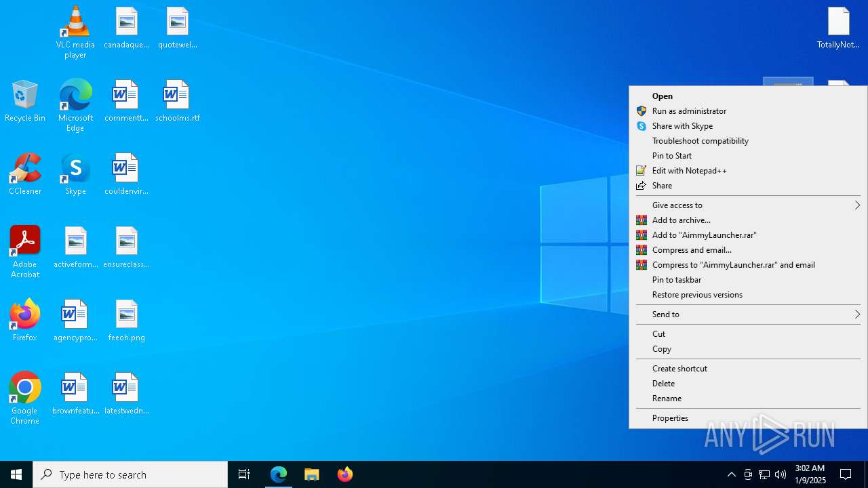Select the Firefox desktop shortcut
868x488 pixels.
[24, 321]
